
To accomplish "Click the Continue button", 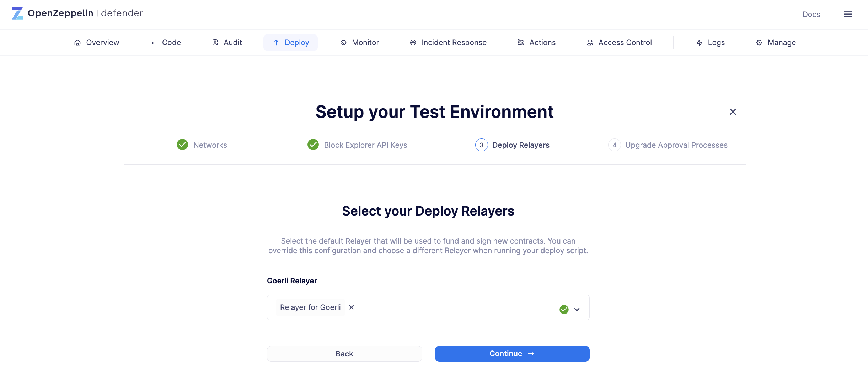I will point(512,354).
